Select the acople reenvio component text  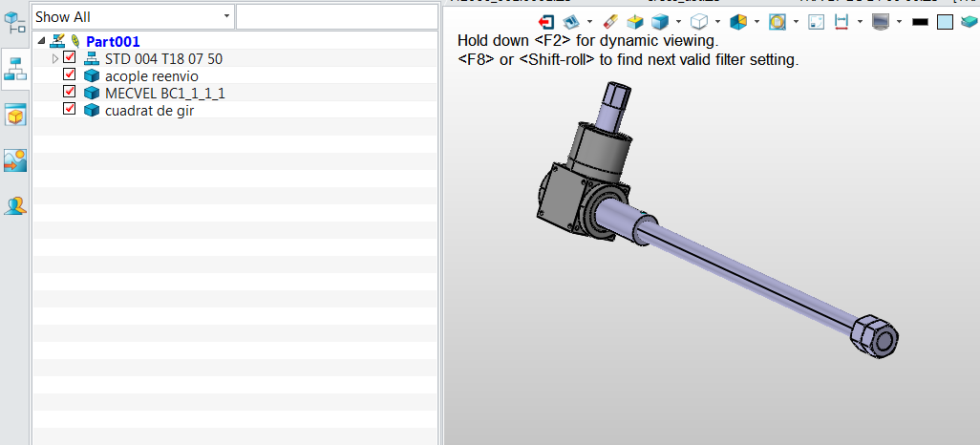152,76
